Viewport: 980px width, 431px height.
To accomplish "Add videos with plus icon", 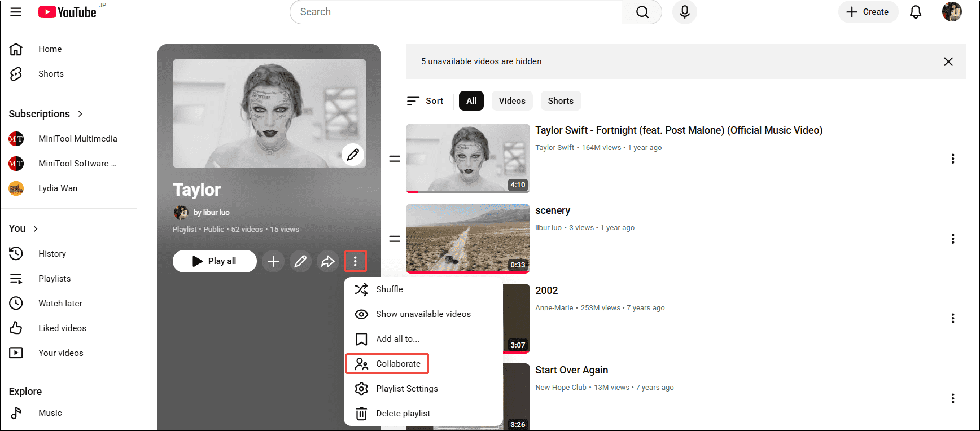I will tap(273, 261).
